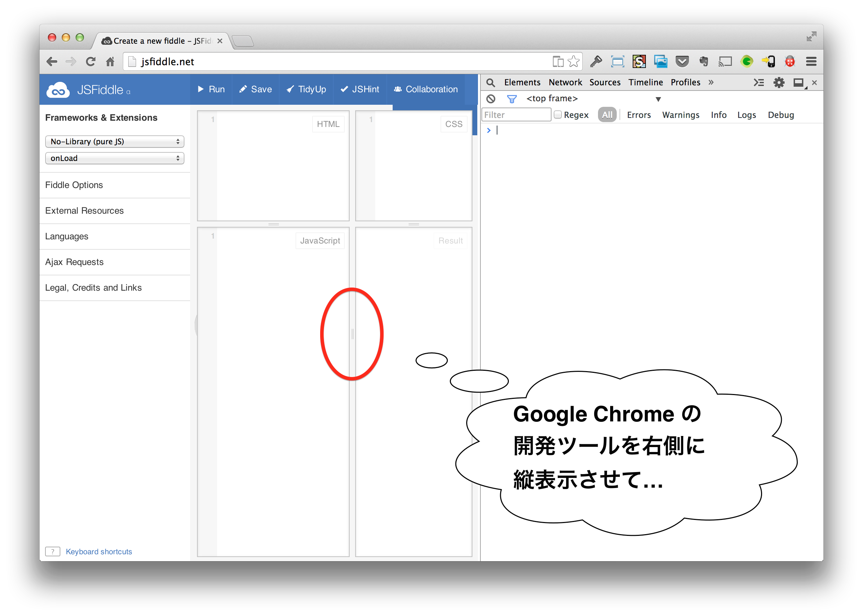Click the Network tab in DevTools
Image resolution: width=863 pixels, height=616 pixels.
pyautogui.click(x=564, y=81)
